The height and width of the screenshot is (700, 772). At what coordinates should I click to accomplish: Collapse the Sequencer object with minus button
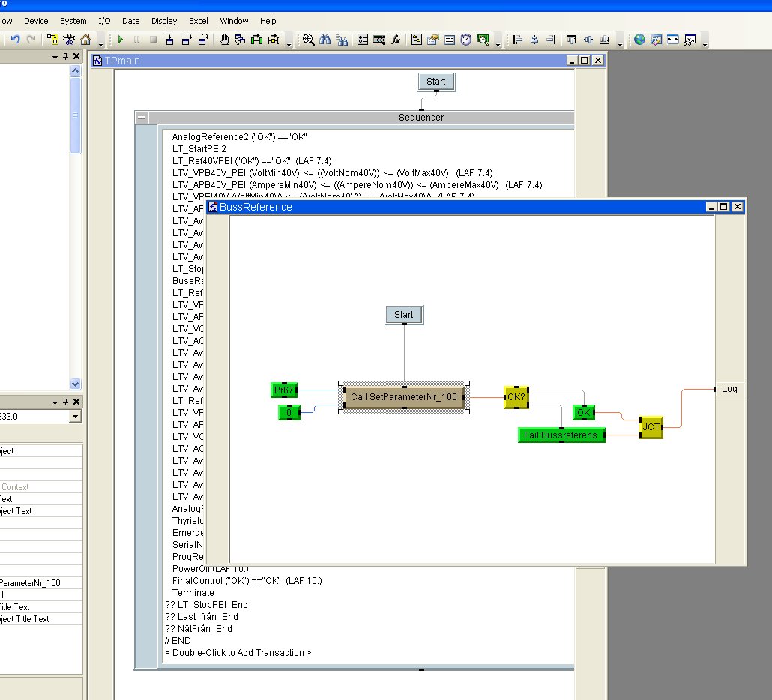pyautogui.click(x=142, y=118)
